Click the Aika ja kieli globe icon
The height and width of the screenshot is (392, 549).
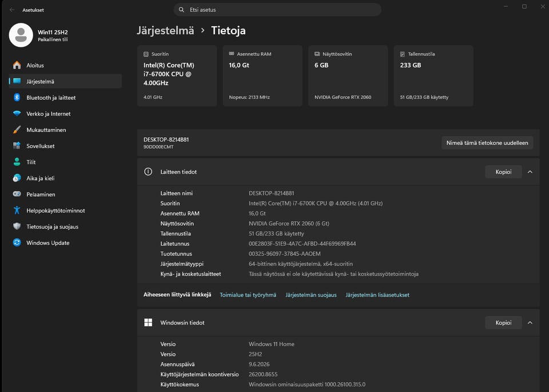[17, 178]
